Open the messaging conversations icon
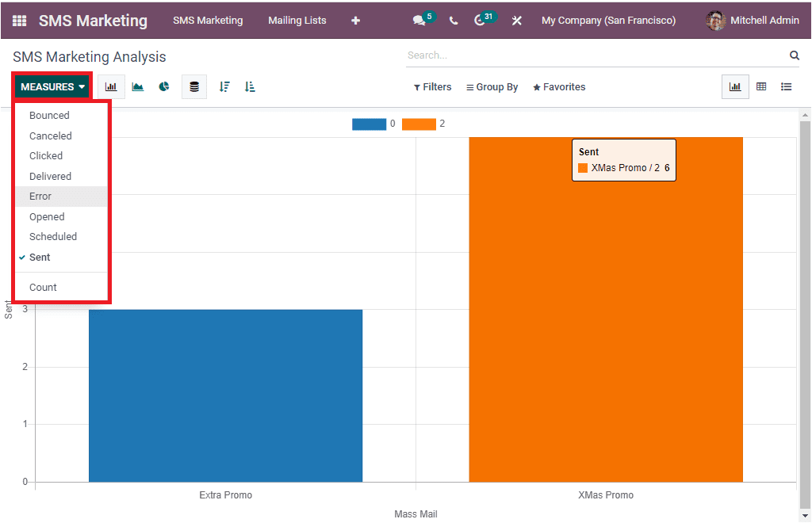Image resolution: width=812 pixels, height=523 pixels. (419, 20)
